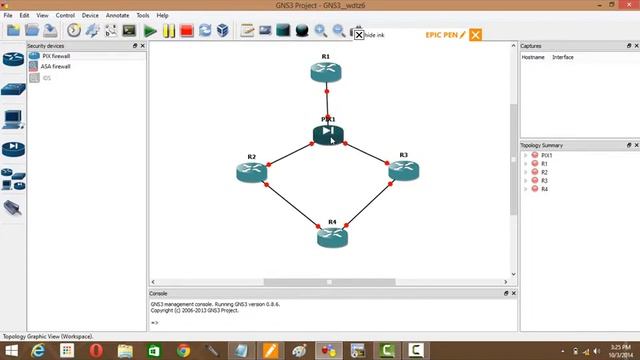The image size is (640, 360).
Task: Click the Save project icon
Action: click(x=50, y=31)
